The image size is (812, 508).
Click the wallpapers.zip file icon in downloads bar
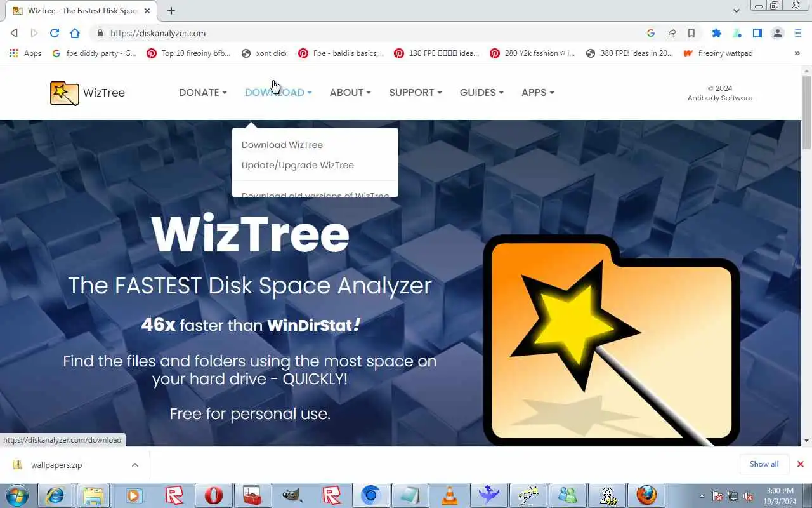tap(18, 465)
